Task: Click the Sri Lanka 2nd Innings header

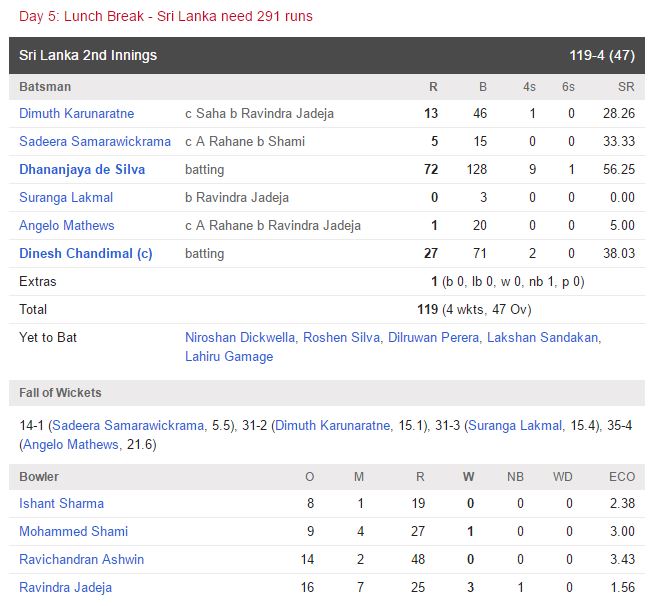Action: click(88, 55)
